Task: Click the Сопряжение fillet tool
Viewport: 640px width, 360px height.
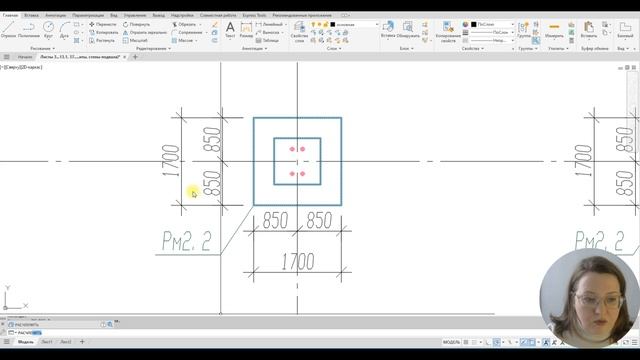Action: (x=187, y=32)
